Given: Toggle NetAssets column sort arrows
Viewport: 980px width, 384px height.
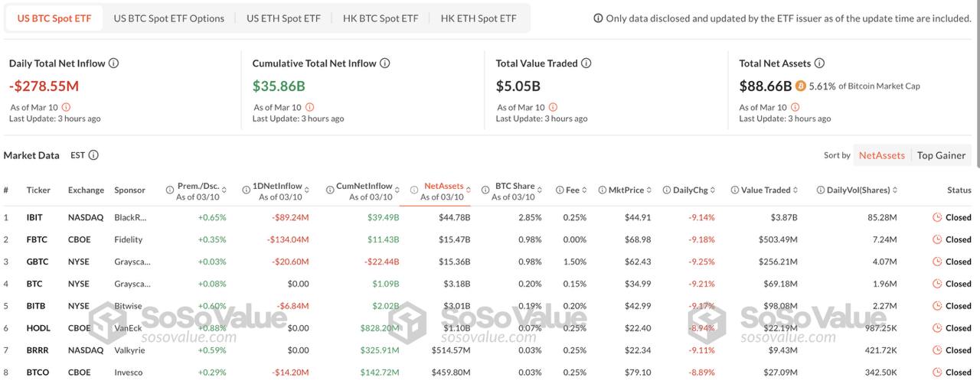Looking at the screenshot, I should click(x=468, y=190).
